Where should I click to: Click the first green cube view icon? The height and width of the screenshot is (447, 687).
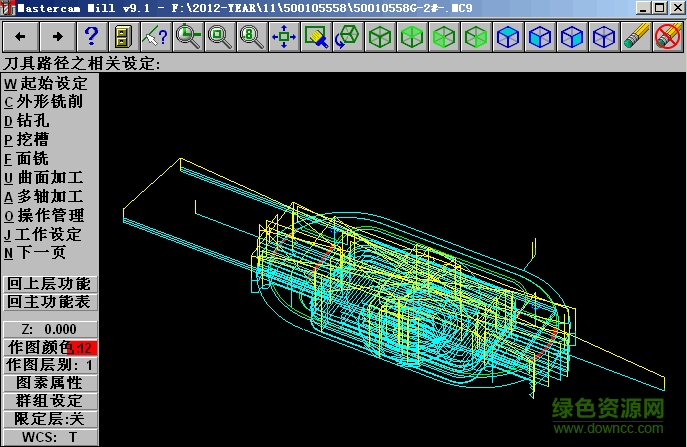click(379, 38)
